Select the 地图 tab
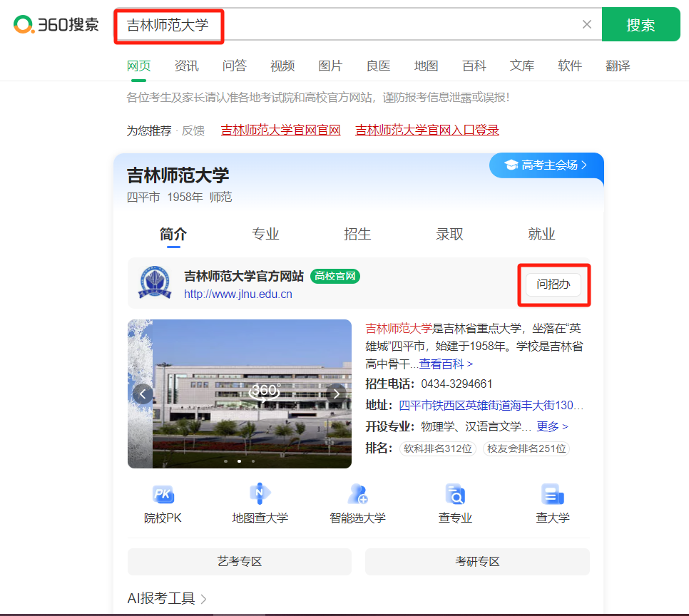 tap(427, 66)
